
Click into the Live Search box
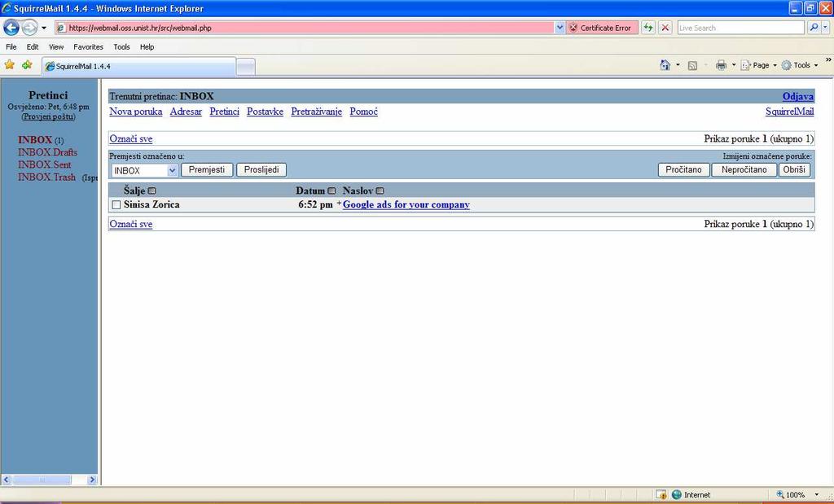(x=740, y=28)
